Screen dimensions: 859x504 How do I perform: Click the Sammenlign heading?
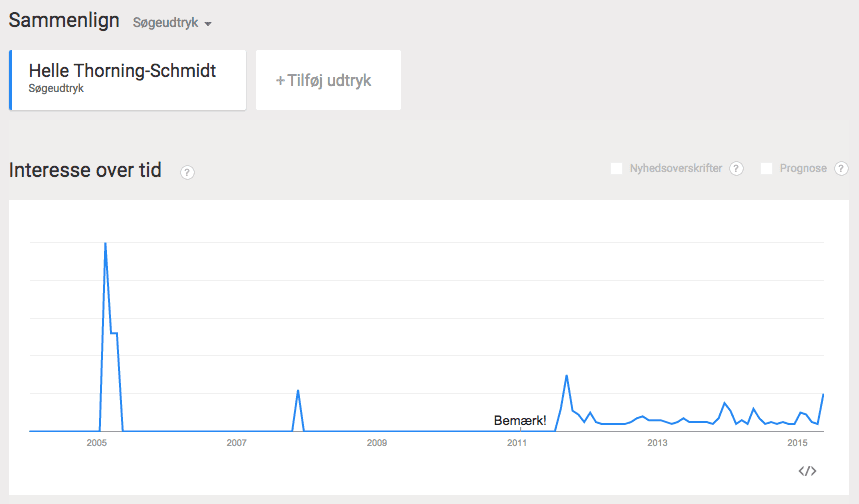click(x=64, y=21)
